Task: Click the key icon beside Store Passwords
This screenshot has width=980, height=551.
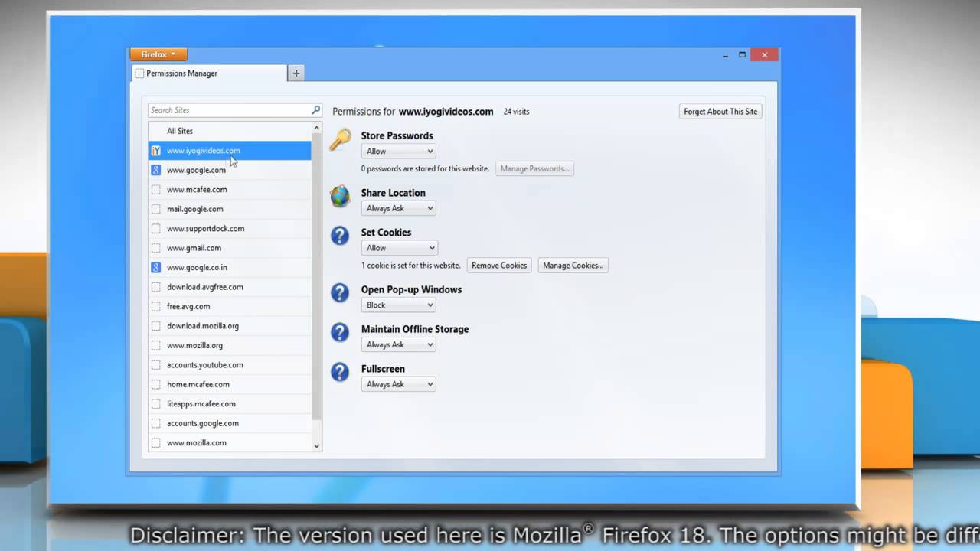Action: point(340,139)
